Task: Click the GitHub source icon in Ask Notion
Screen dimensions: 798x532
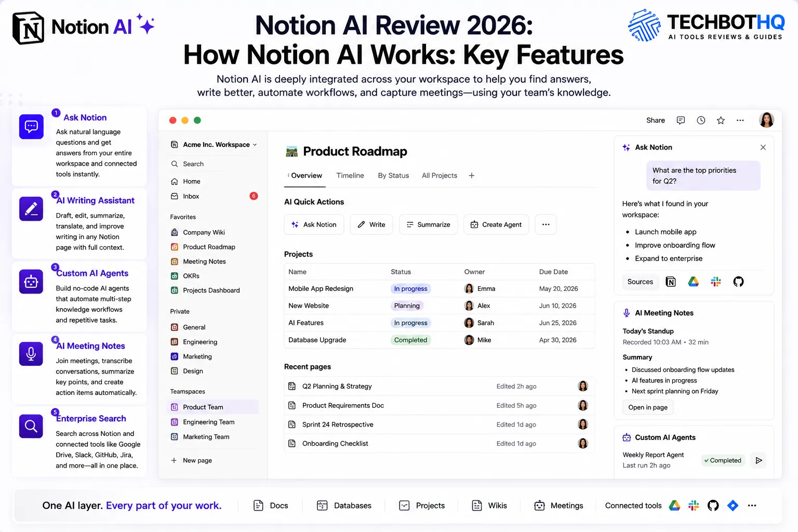Action: click(x=738, y=282)
